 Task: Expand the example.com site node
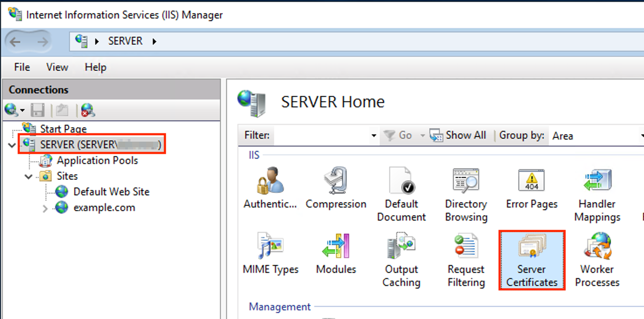(x=45, y=208)
